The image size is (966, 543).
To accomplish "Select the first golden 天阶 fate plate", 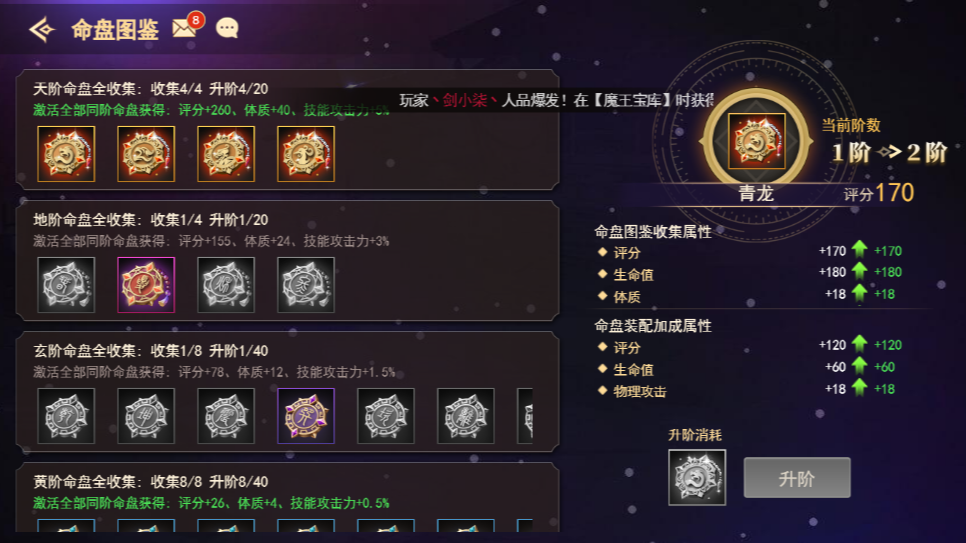I will tap(66, 153).
